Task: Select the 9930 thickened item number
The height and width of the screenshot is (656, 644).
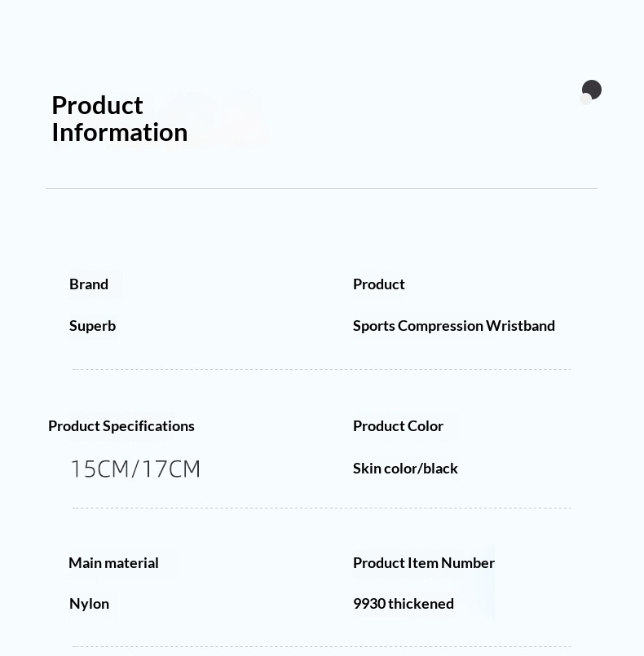Action: coord(404,604)
